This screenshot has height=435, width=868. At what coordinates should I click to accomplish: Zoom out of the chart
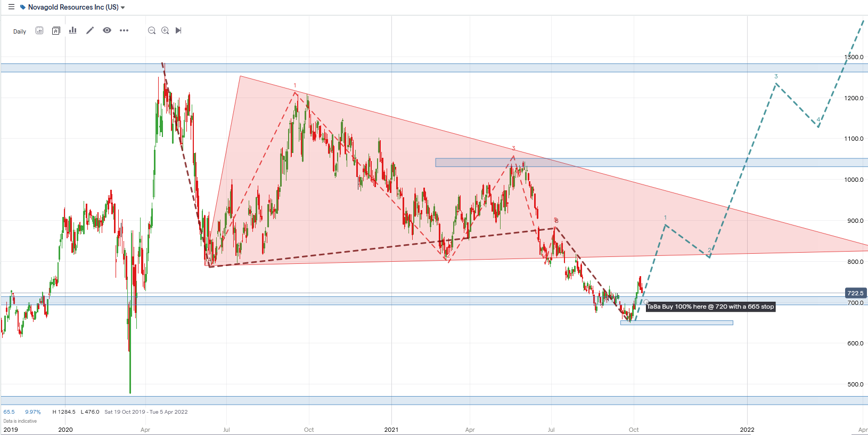pos(152,30)
